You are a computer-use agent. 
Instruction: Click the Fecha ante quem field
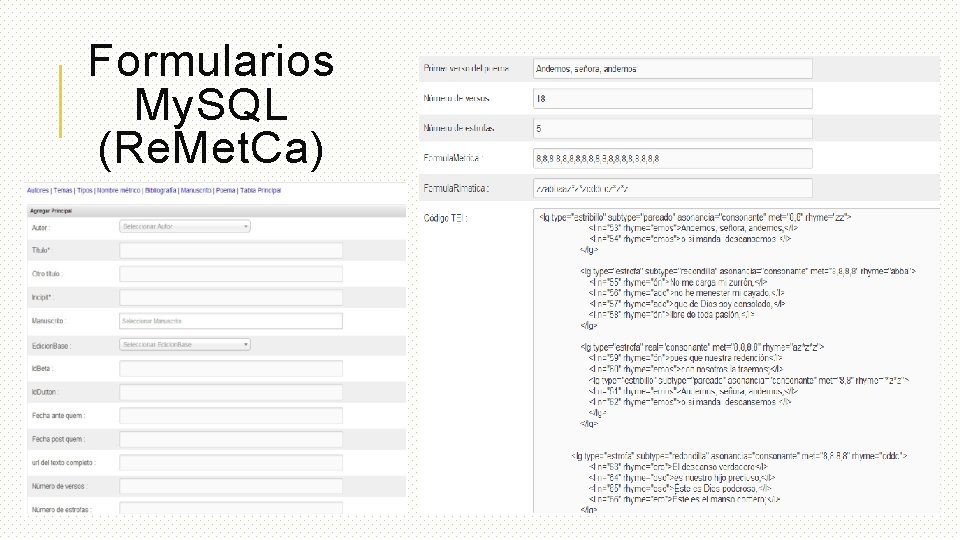click(x=231, y=416)
